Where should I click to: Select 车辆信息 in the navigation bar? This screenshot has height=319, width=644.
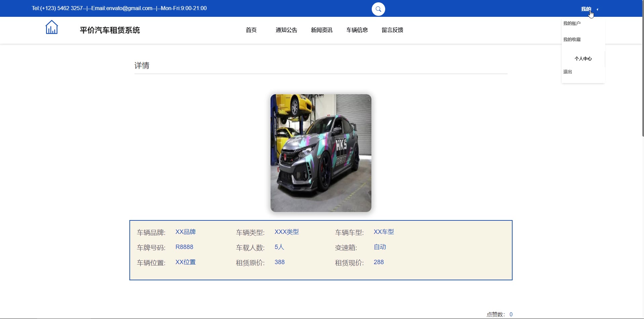[x=357, y=30]
